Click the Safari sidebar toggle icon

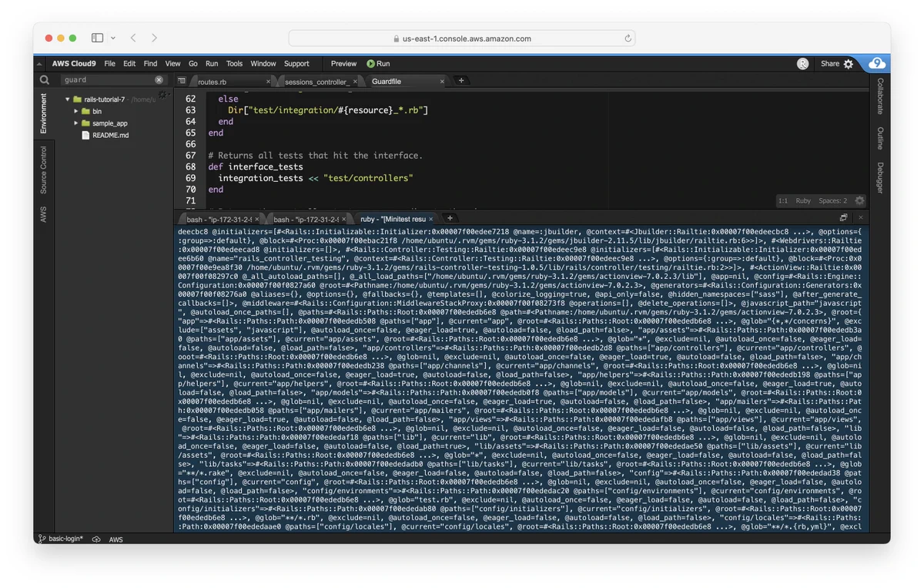pos(97,38)
